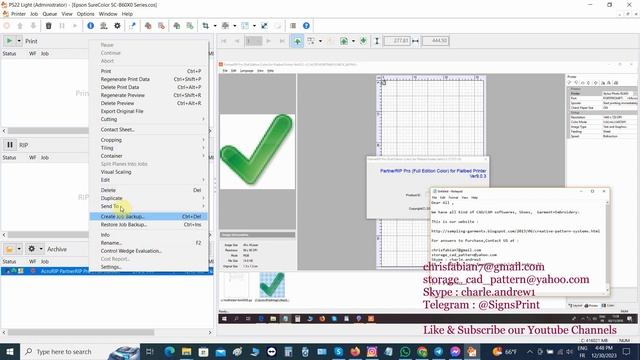Screen dimensions: 640x360
Task: Expand the Container submenu
Action: pos(148,156)
